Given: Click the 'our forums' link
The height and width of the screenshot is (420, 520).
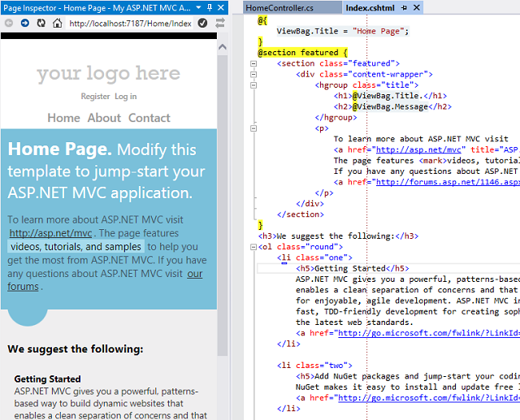Looking at the screenshot, I should [195, 274].
